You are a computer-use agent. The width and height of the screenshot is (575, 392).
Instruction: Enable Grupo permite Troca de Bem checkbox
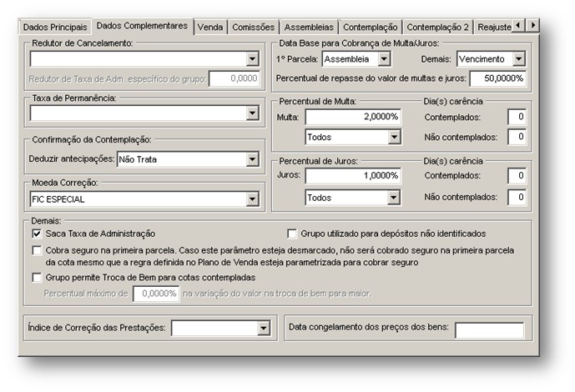point(37,278)
